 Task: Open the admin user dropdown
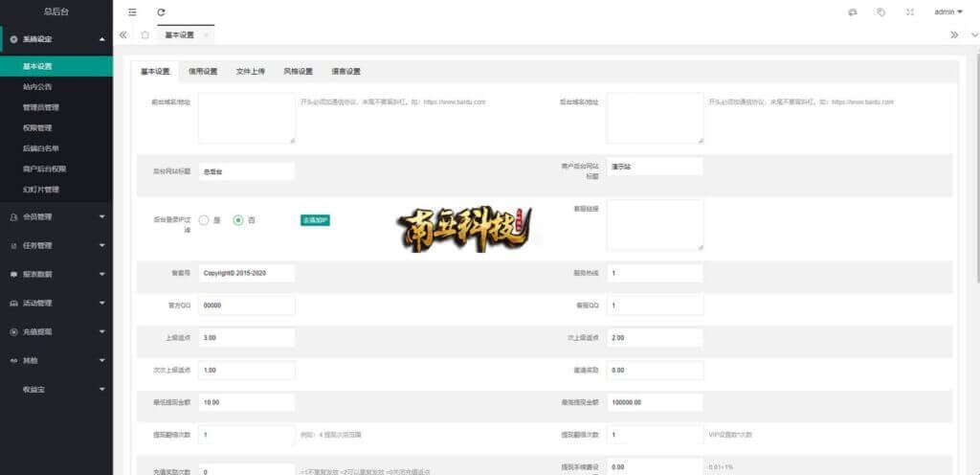pyautogui.click(x=947, y=11)
